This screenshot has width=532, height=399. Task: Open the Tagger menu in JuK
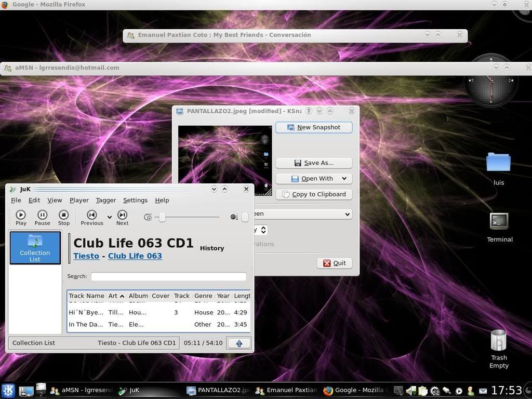(106, 200)
